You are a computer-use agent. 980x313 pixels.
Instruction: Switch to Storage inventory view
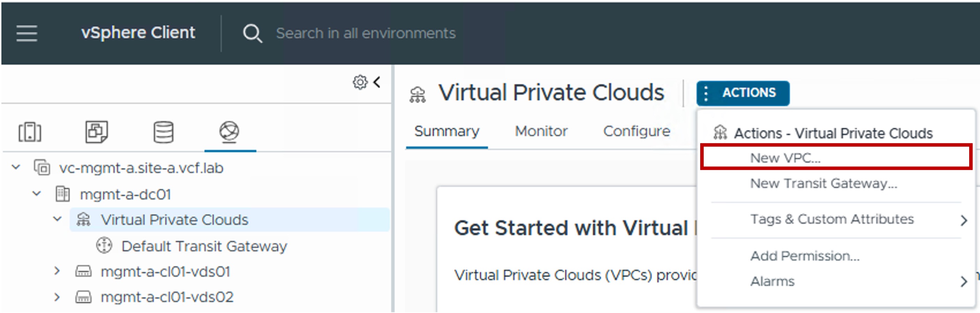click(164, 132)
